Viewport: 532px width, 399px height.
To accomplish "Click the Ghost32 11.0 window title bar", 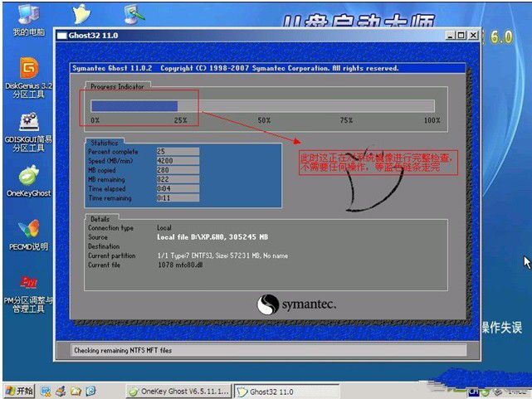I will click(x=249, y=36).
